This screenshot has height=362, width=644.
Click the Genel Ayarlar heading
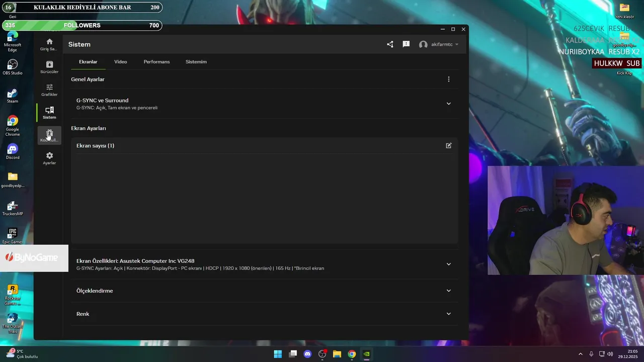click(88, 79)
